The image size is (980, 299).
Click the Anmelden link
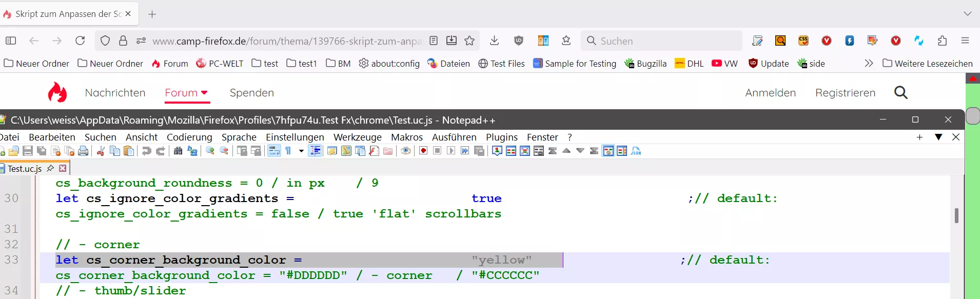click(x=771, y=93)
